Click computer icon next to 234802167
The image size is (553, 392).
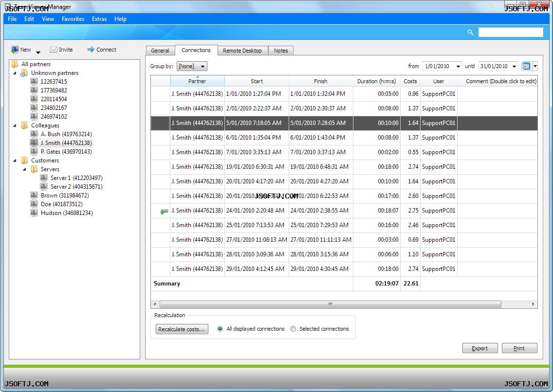[34, 108]
